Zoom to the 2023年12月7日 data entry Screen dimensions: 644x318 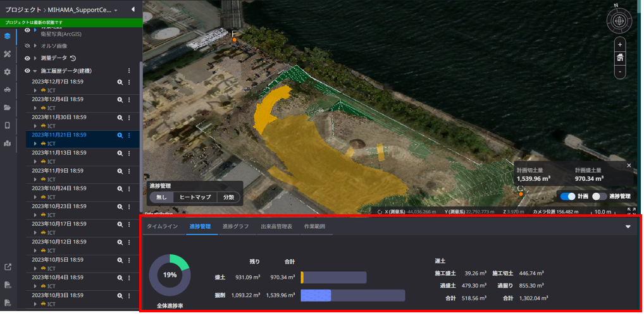[120, 82]
